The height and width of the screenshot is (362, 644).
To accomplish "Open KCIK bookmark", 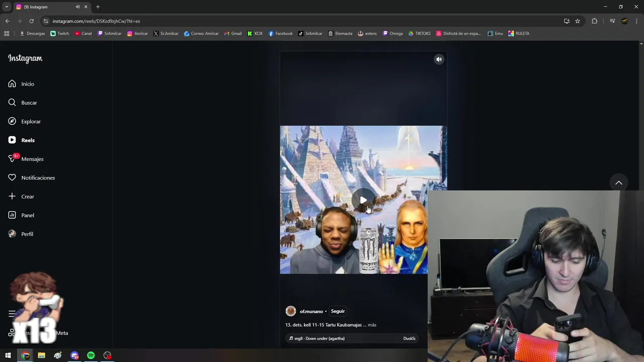I will (x=255, y=34).
